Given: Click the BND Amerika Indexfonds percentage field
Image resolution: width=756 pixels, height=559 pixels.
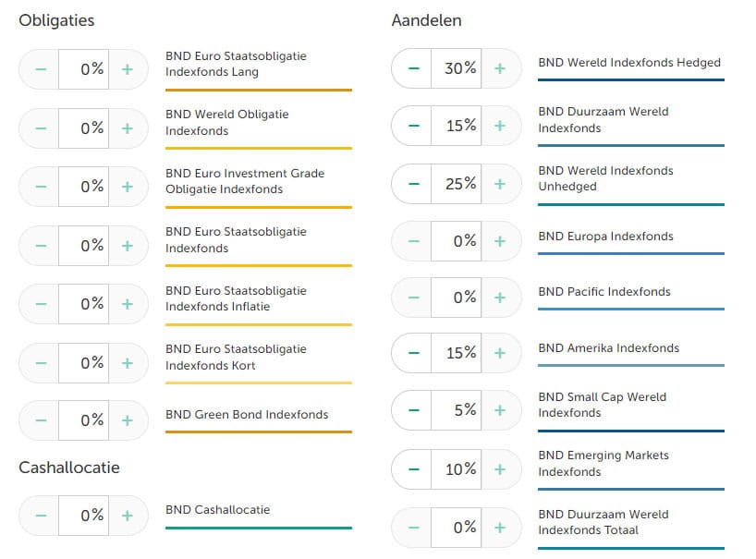Looking at the screenshot, I should click(x=456, y=353).
